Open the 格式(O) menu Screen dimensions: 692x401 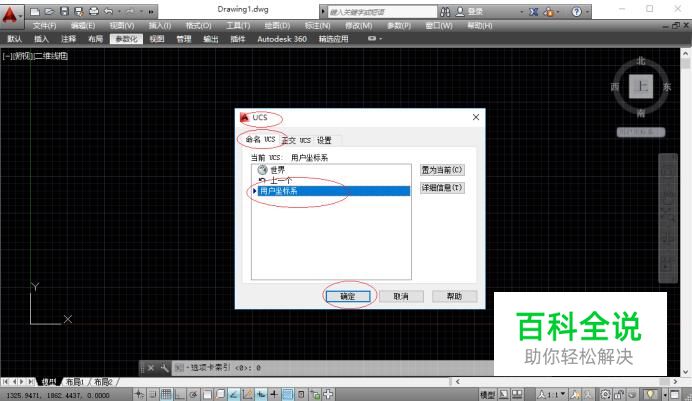pyautogui.click(x=198, y=26)
